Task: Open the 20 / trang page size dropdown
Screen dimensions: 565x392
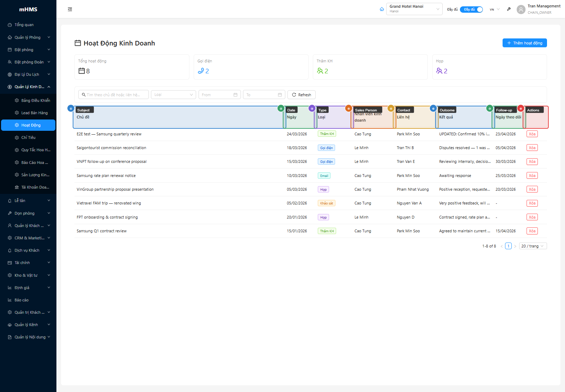Action: coord(533,246)
